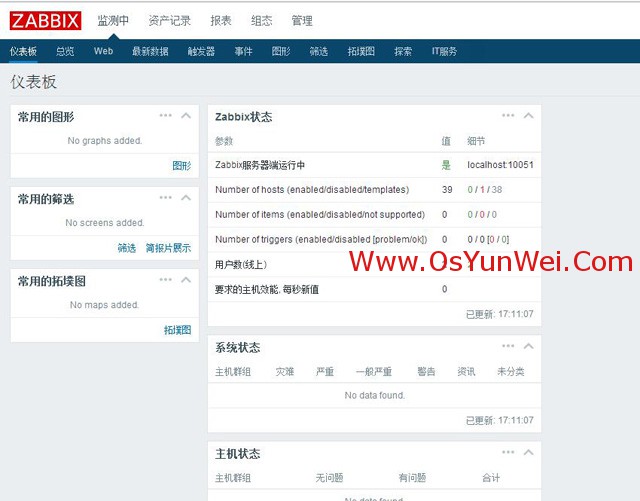Screen dimensions: 640x501
Task: Collapse the 主机状态 widget
Action: point(529,452)
